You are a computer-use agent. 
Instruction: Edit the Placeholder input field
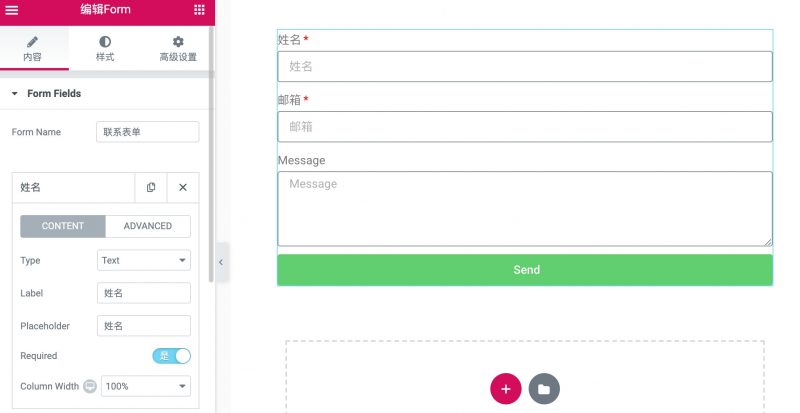point(144,326)
